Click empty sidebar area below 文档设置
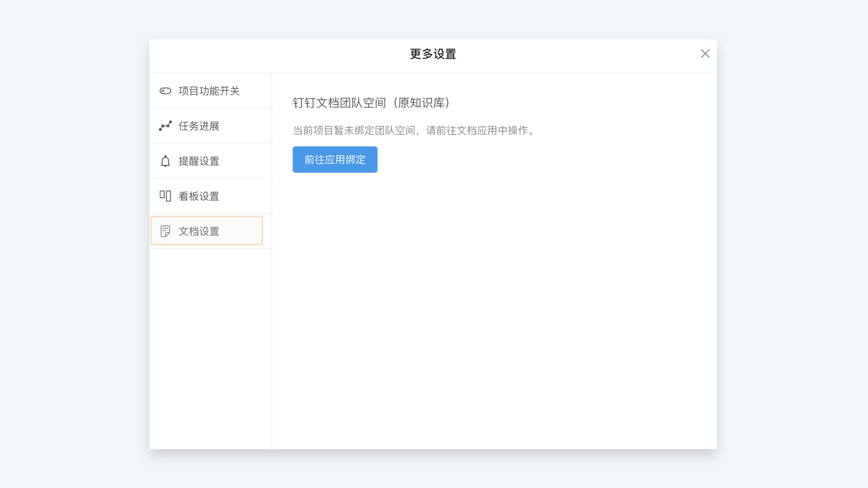The image size is (868, 488). pos(210,348)
